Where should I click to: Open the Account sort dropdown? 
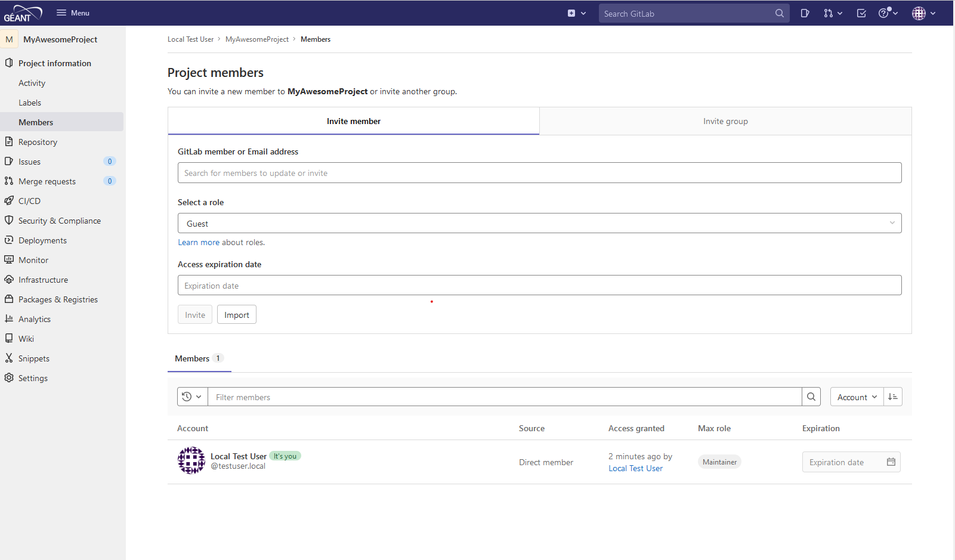click(857, 397)
